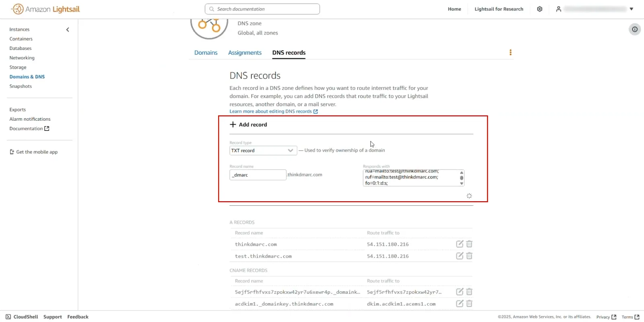Open Exports in the sidebar
Screen dimensions: 644x322
[17, 109]
